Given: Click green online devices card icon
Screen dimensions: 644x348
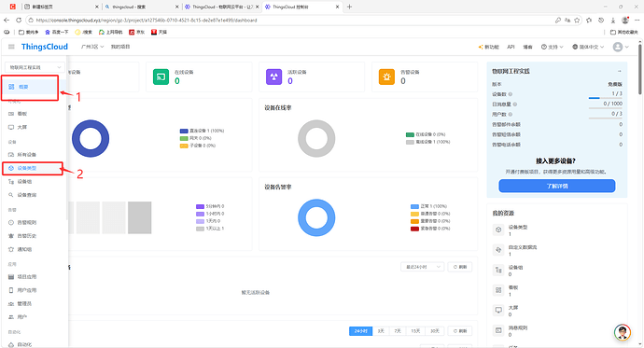Looking at the screenshot, I should click(161, 77).
